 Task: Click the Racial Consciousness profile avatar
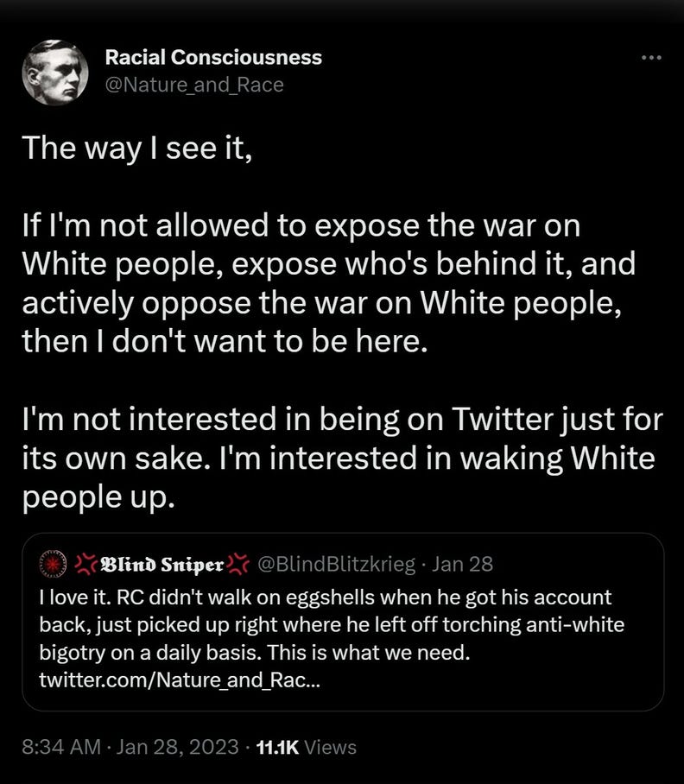pos(55,72)
